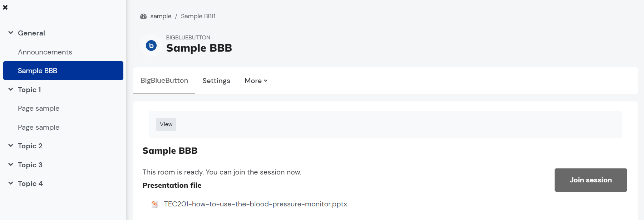This screenshot has height=220, width=644.
Task: Open the second Page sample item
Action: 39,127
